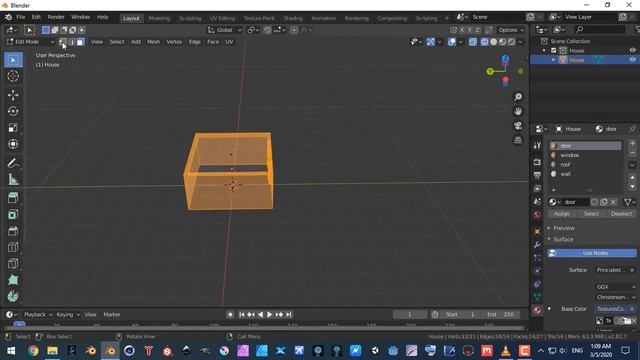The height and width of the screenshot is (360, 640).
Task: Click the End frame field
Action: coord(501,315)
